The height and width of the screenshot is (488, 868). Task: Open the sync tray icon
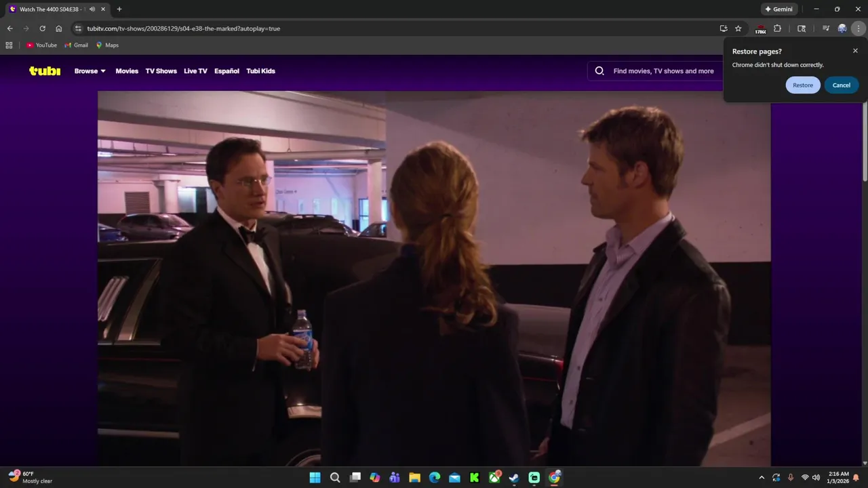click(x=776, y=478)
